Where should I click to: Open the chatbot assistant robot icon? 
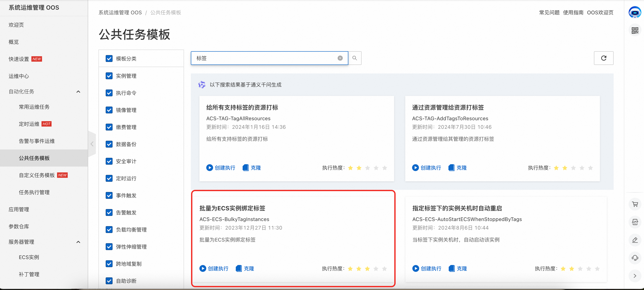tap(635, 12)
